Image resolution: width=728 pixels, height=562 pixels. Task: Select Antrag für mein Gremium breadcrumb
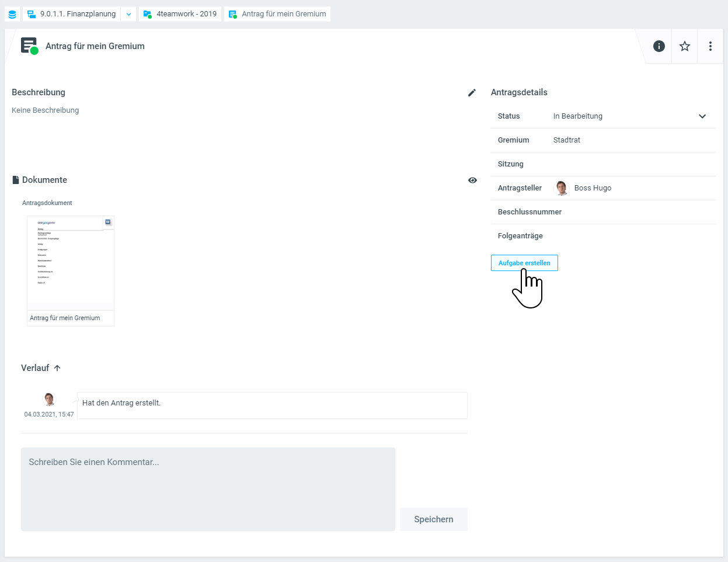tap(278, 14)
